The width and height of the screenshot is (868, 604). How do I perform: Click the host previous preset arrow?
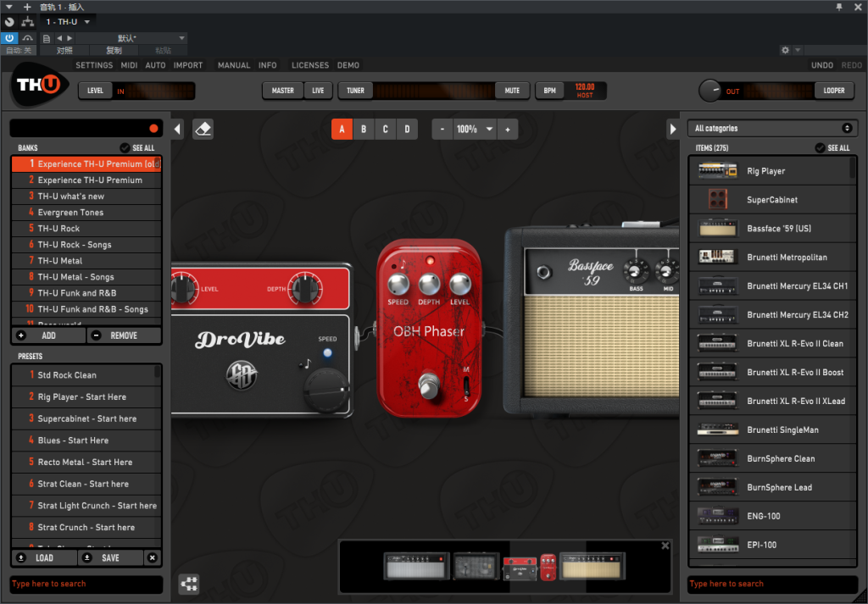tap(59, 38)
